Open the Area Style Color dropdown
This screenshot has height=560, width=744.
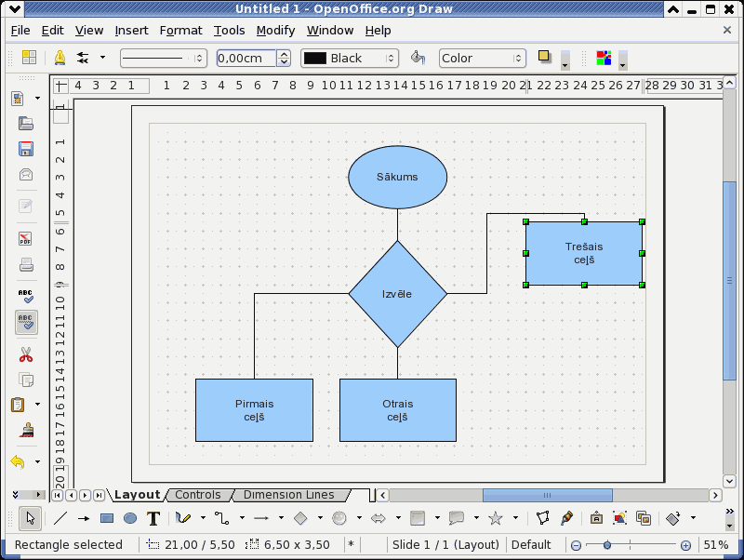coord(483,58)
